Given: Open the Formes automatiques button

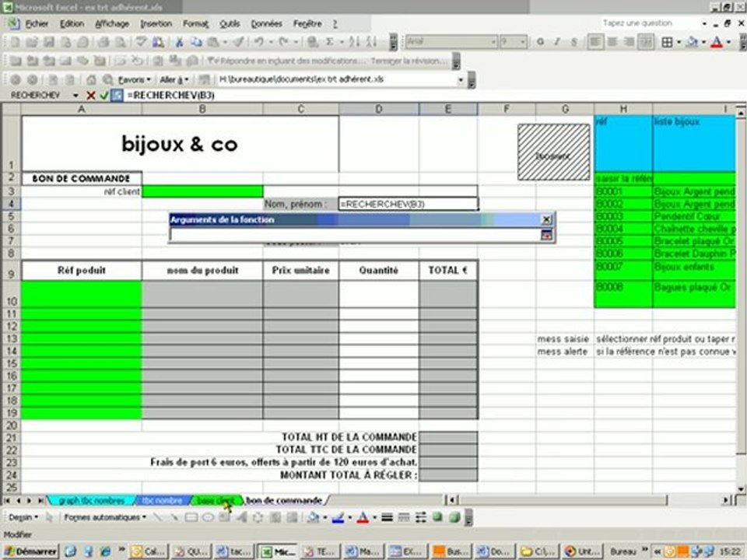Looking at the screenshot, I should pyautogui.click(x=105, y=517).
